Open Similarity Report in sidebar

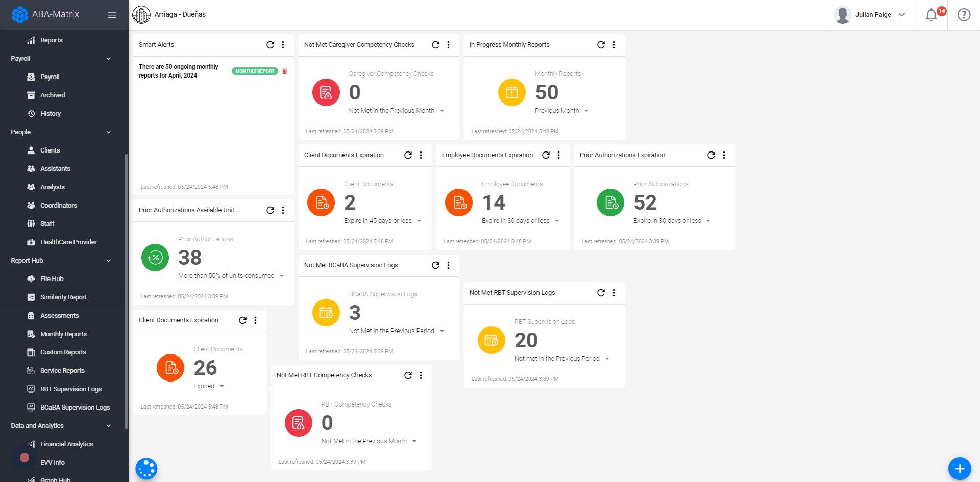(63, 297)
